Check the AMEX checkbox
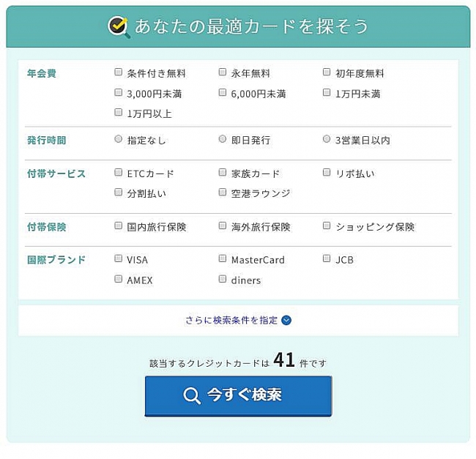Image resolution: width=476 pixels, height=459 pixels. pyautogui.click(x=119, y=280)
